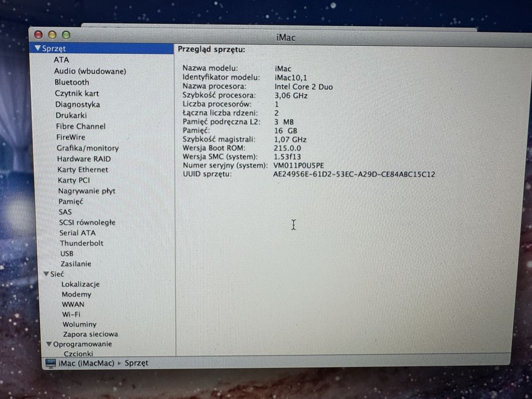Screen dimensions: 532x399
Task: Open Karty Ethernet entry
Action: click(x=82, y=170)
